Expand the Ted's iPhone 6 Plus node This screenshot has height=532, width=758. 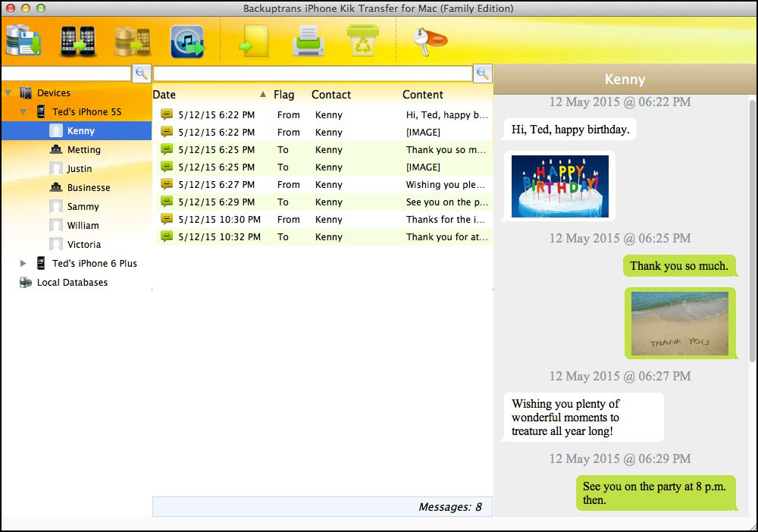[x=23, y=263]
